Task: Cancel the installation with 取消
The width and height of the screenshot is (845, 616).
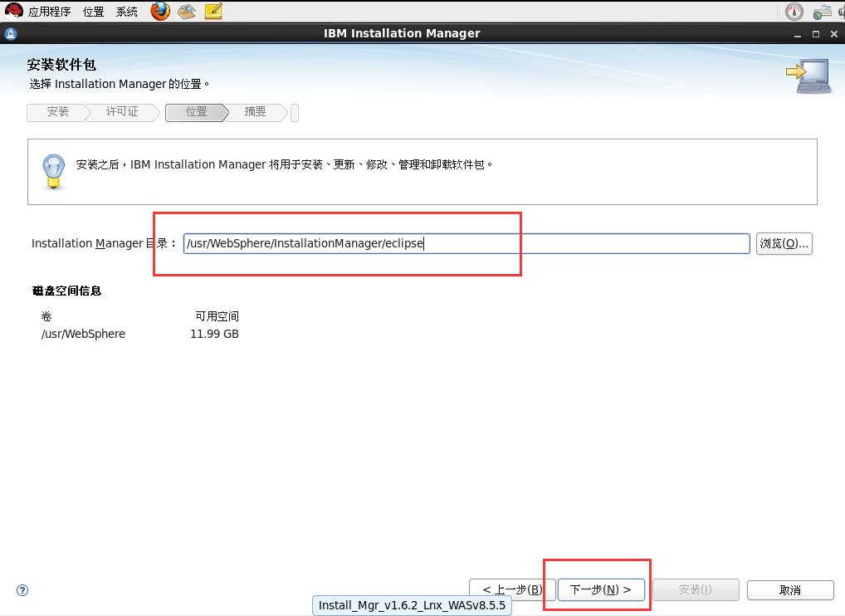Action: (790, 589)
